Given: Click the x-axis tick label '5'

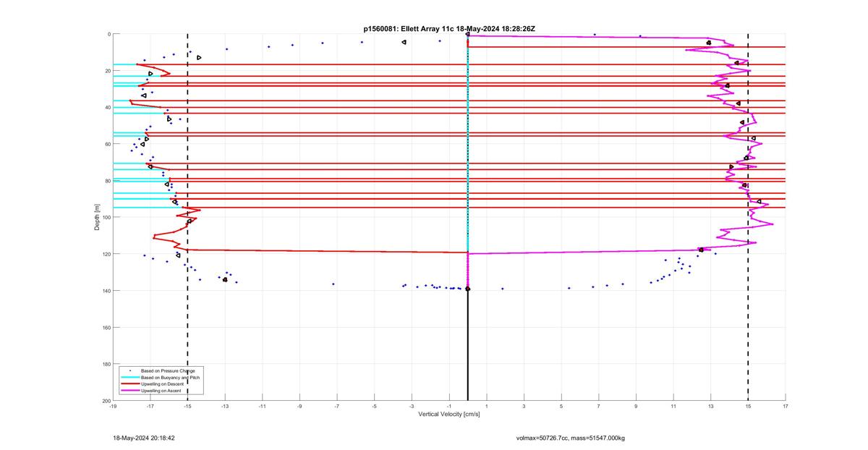Looking at the screenshot, I should (x=561, y=407).
